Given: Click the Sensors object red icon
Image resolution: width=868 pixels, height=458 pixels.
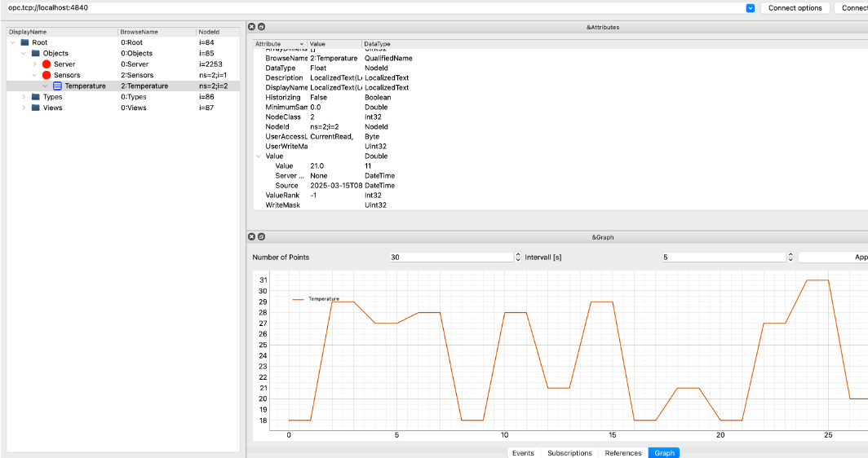Looking at the screenshot, I should pos(46,75).
